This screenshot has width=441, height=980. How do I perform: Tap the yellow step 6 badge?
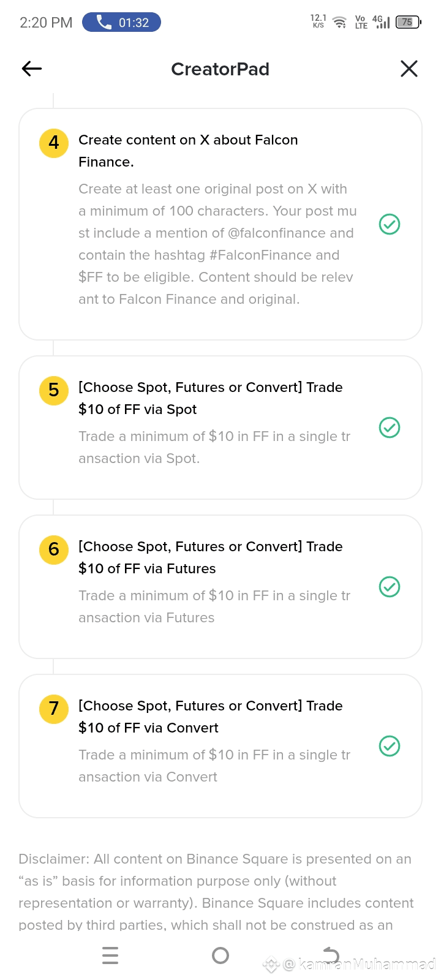pyautogui.click(x=54, y=549)
